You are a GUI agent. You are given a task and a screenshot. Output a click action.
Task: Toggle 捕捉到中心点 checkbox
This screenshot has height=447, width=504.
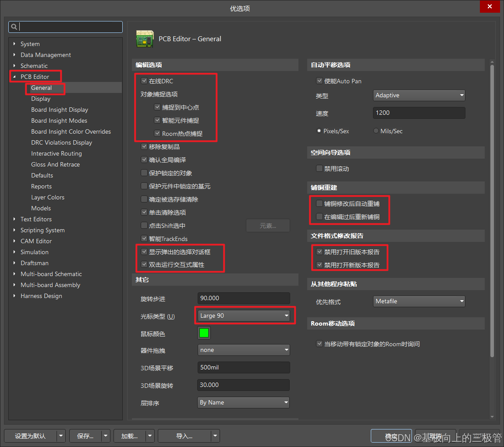point(157,107)
